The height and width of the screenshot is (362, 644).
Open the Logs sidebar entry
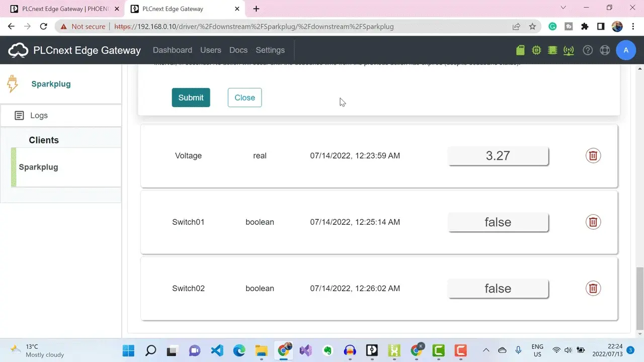[x=61, y=116]
